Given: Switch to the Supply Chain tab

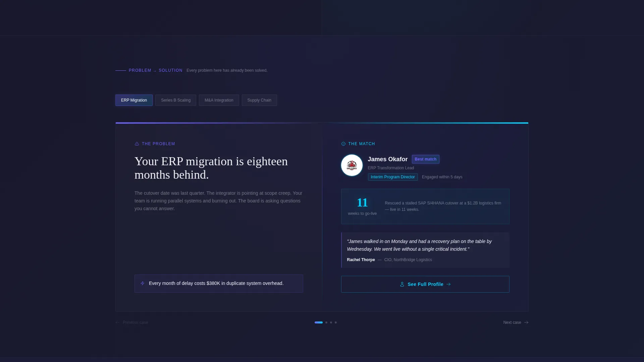Looking at the screenshot, I should click(x=259, y=100).
